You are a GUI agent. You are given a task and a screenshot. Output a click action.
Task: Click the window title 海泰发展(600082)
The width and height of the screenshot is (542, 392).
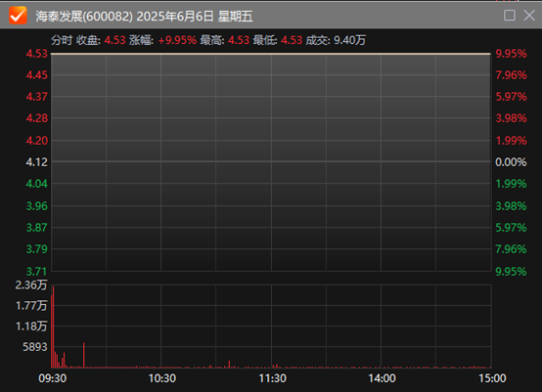point(84,17)
